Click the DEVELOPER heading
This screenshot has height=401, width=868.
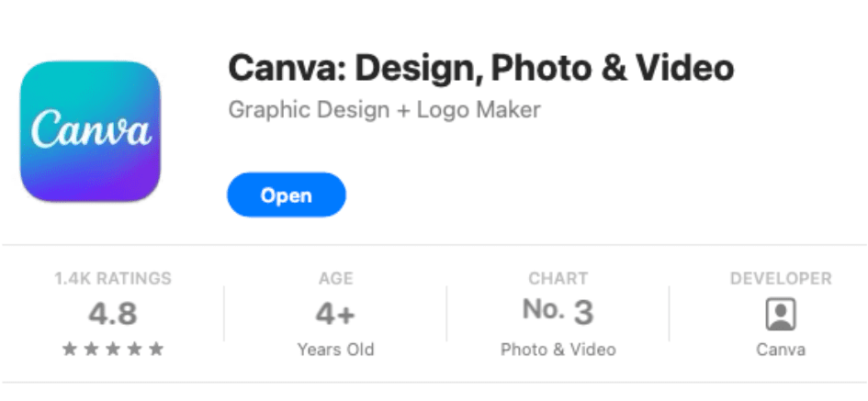point(781,278)
